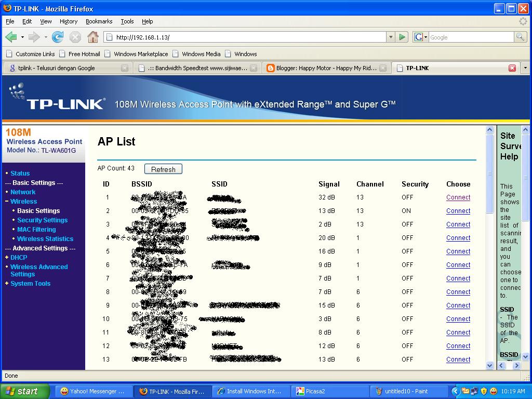Open MAC Filtering settings
This screenshot has height=399, width=532.
point(36,230)
